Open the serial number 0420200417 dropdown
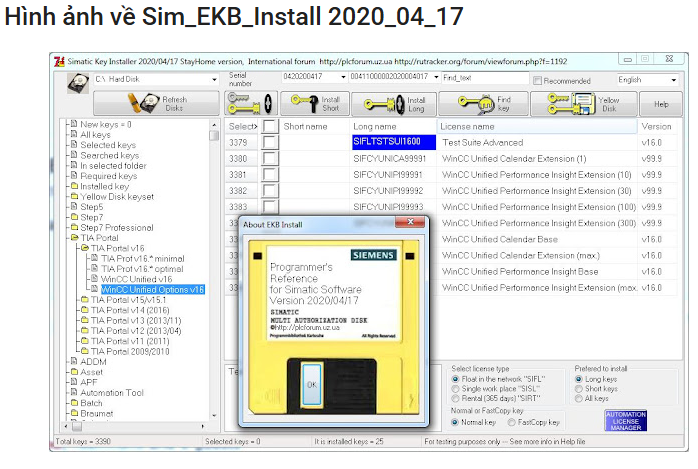 343,77
